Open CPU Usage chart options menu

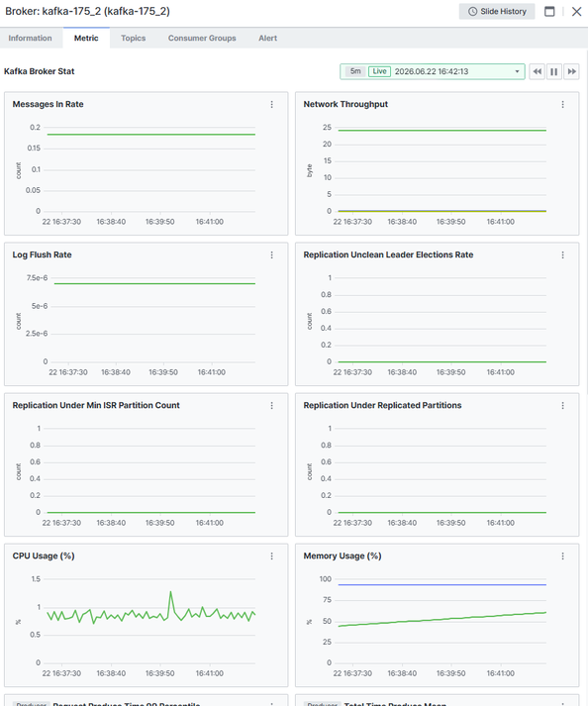click(x=271, y=556)
